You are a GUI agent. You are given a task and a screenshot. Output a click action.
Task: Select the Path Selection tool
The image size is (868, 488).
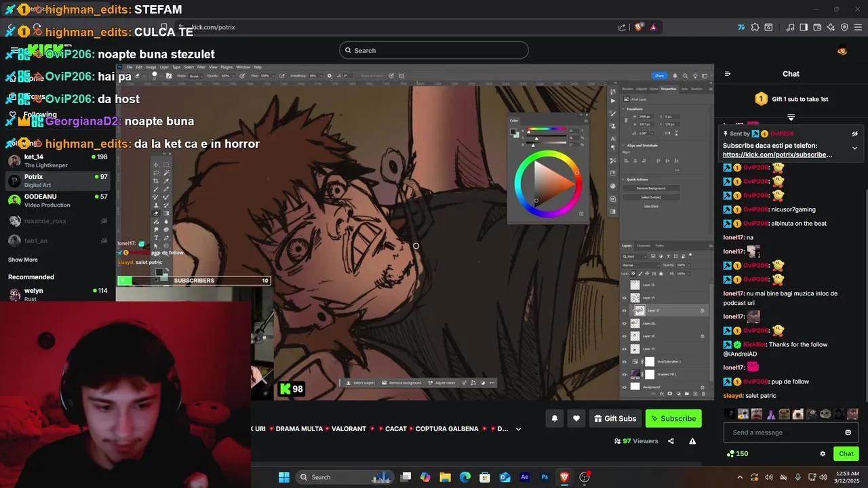tap(156, 245)
